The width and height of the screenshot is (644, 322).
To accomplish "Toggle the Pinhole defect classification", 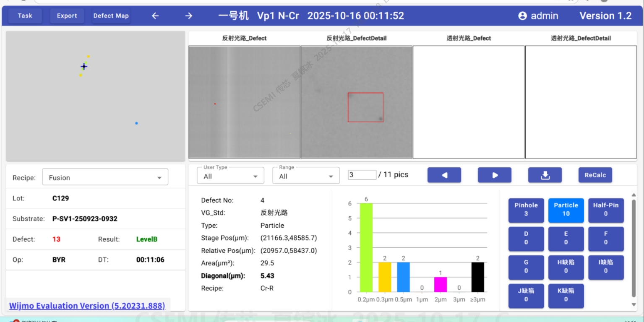I will point(526,210).
